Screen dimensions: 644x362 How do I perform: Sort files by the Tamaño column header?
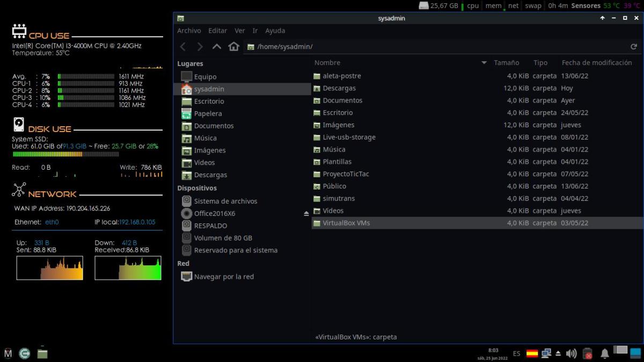[506, 63]
